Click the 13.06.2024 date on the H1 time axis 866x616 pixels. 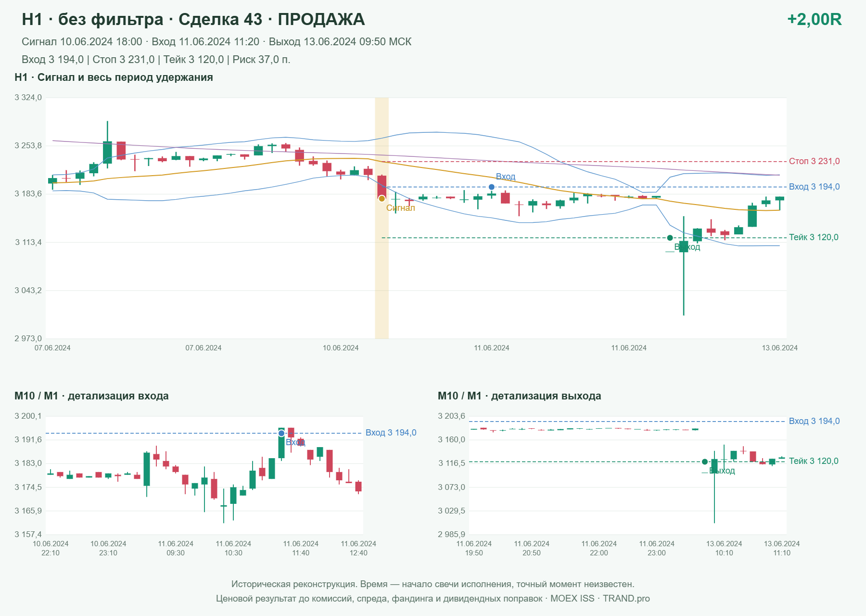coord(779,348)
